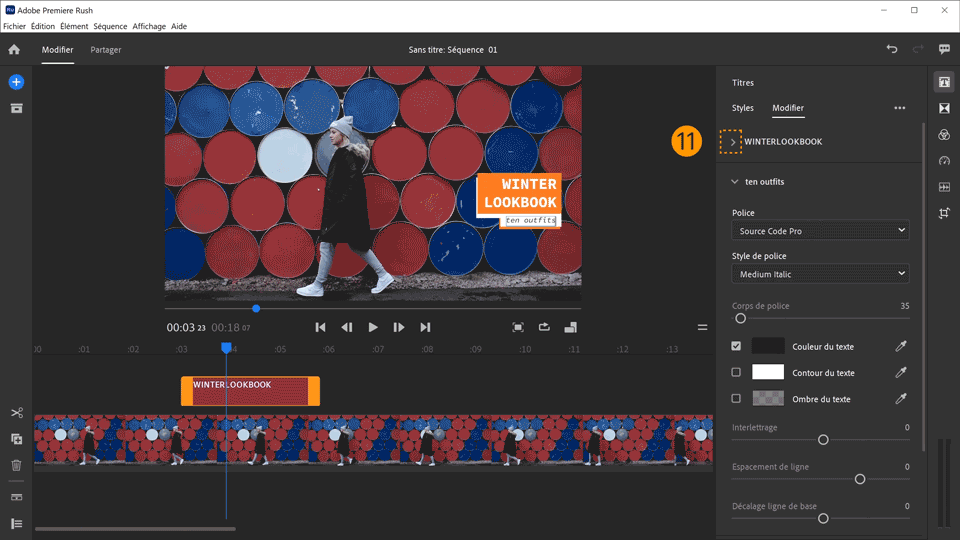Viewport: 960px width, 540px height.
Task: Open the Police font dropdown
Action: pos(820,231)
